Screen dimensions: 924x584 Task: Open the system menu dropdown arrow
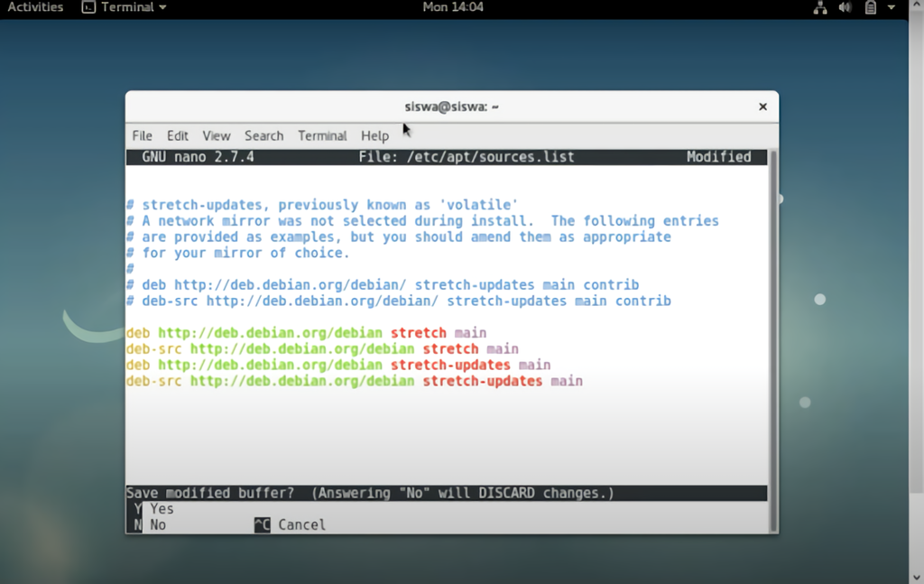[891, 7]
